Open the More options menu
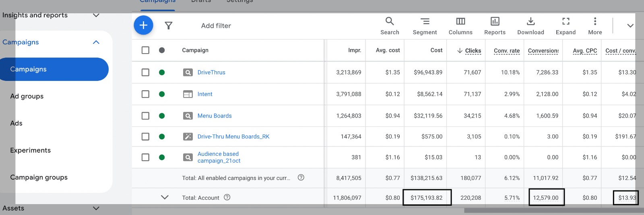644x215 pixels. point(595,26)
